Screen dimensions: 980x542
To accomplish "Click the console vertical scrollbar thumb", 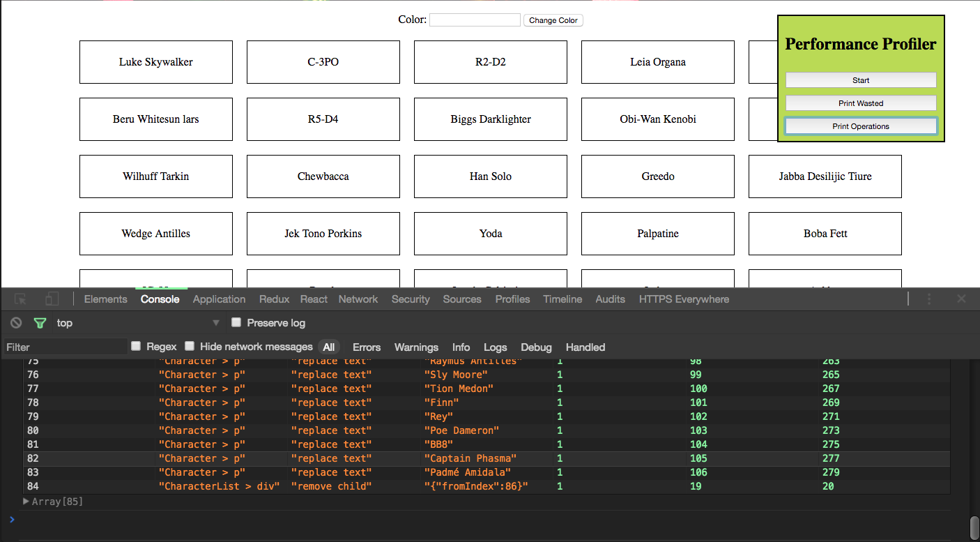I will tap(974, 527).
